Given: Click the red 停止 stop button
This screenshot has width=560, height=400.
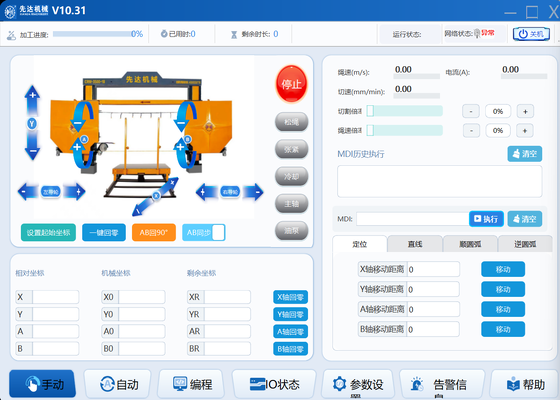Looking at the screenshot, I should pos(291,84).
